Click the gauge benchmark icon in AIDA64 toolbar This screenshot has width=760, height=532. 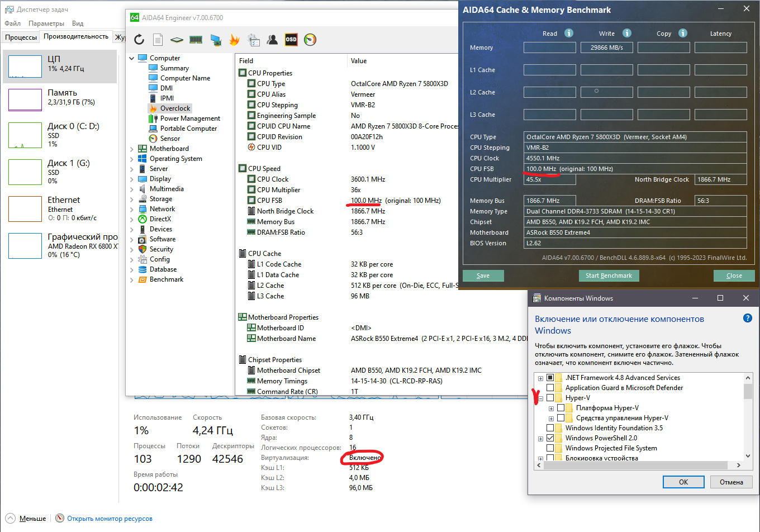310,40
